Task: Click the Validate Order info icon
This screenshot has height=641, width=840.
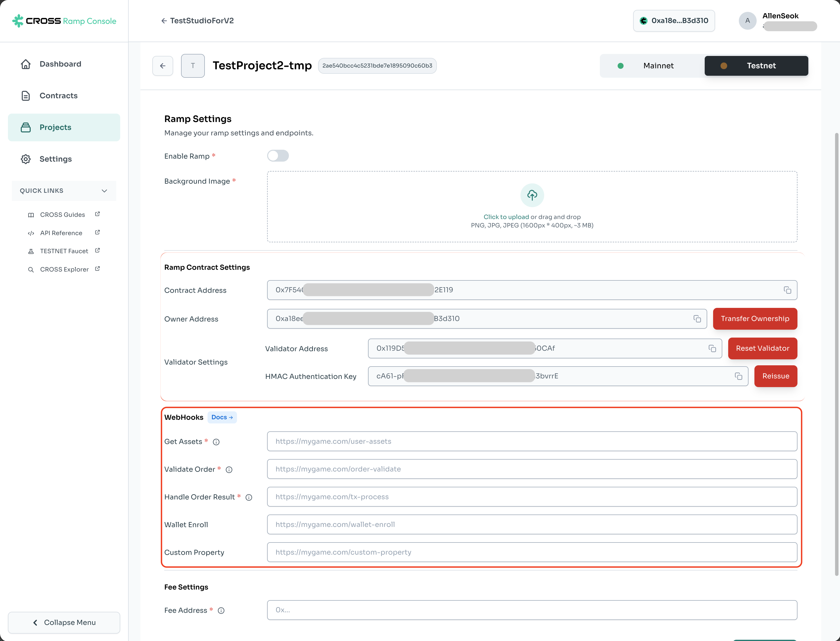Action: tap(229, 470)
